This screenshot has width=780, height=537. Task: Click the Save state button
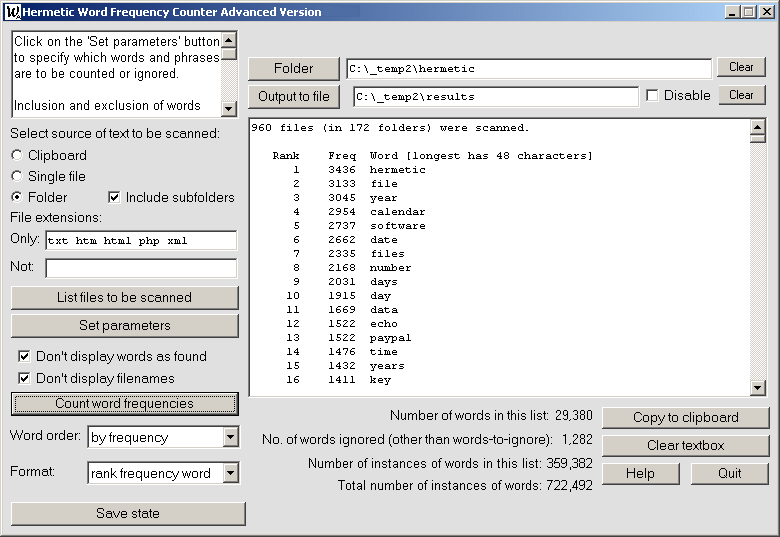[128, 513]
